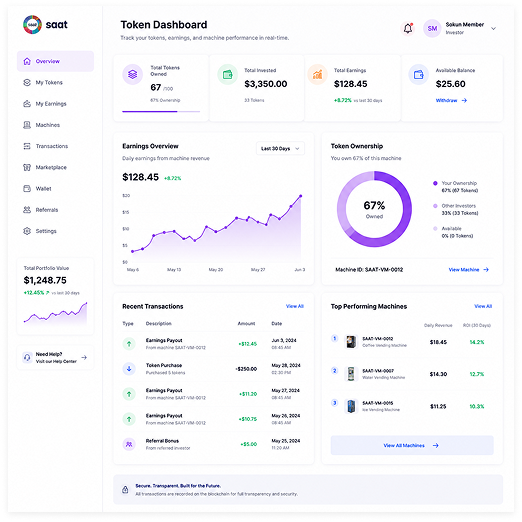Click the Wallet sidebar icon

tap(27, 189)
